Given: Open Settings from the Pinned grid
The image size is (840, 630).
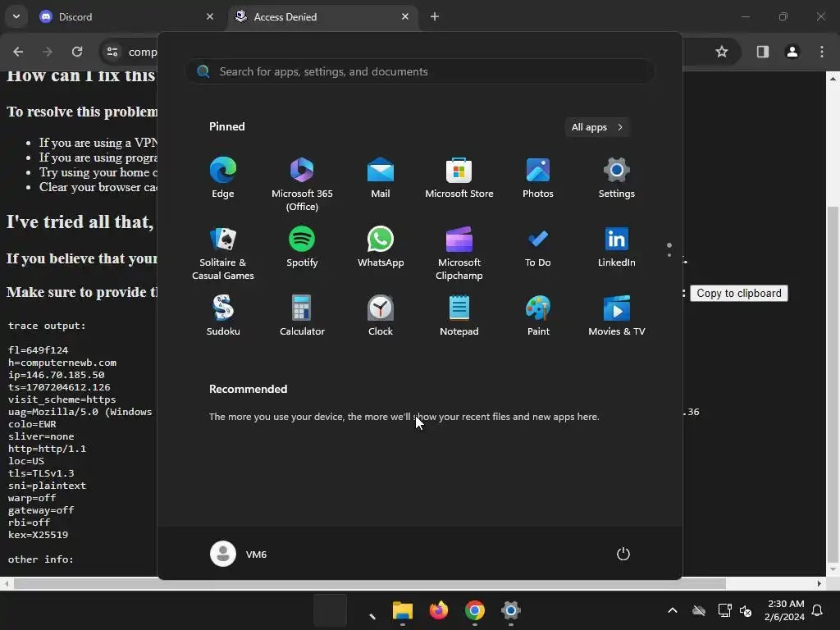Looking at the screenshot, I should point(617,179).
